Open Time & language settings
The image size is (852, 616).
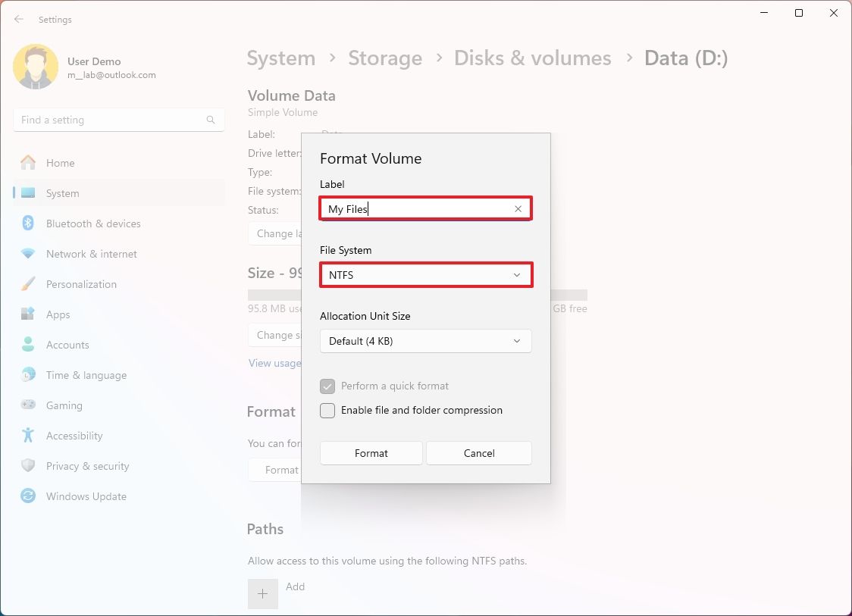pos(28,375)
